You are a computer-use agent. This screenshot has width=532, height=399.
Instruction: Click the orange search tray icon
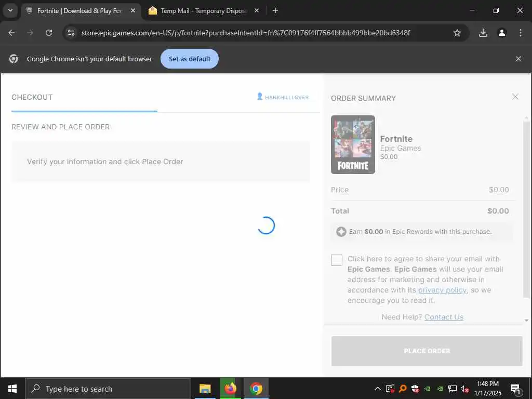coord(403,389)
